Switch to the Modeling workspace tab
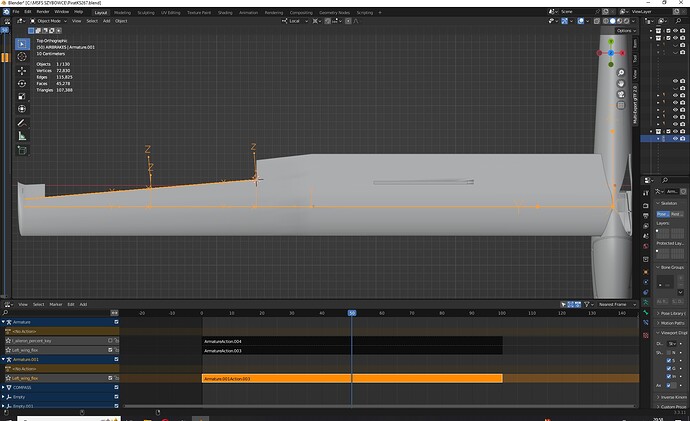The width and height of the screenshot is (690, 421). [x=122, y=13]
